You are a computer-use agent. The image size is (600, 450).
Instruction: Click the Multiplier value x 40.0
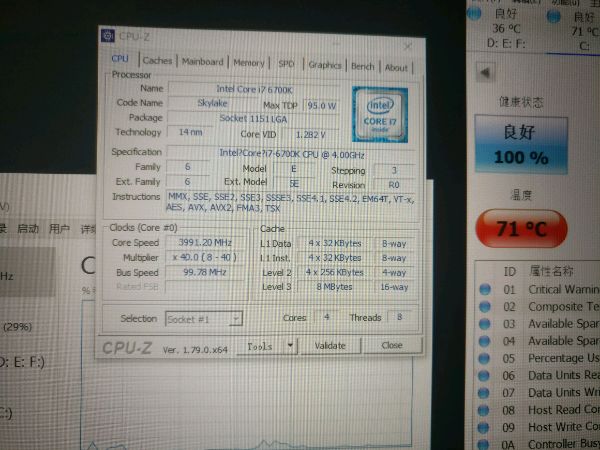205,257
